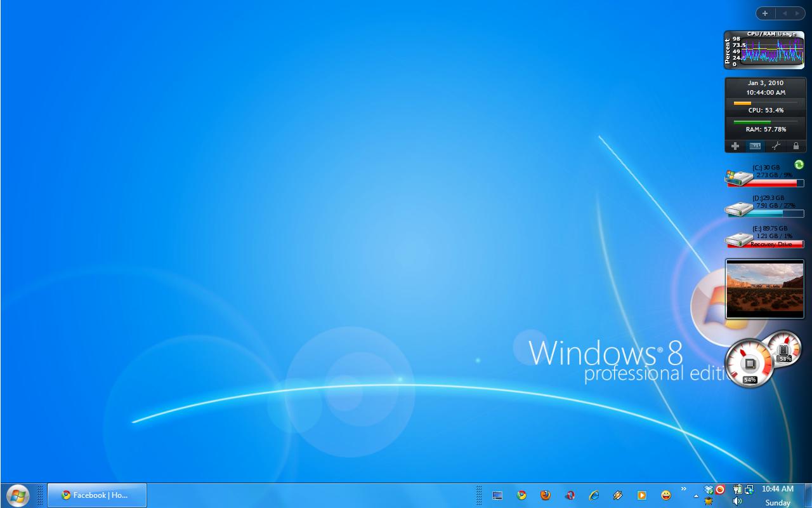
Task: Launch Google Chrome from quick launch
Action: point(521,495)
